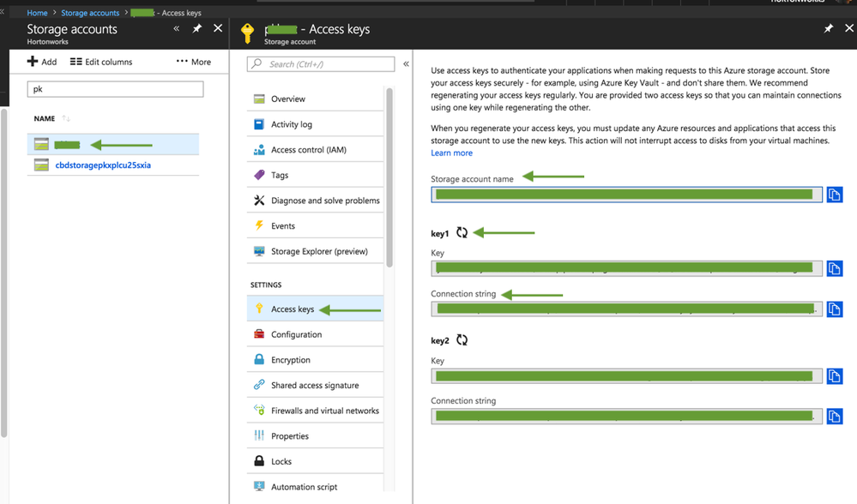Open the Learn more link

pos(451,153)
